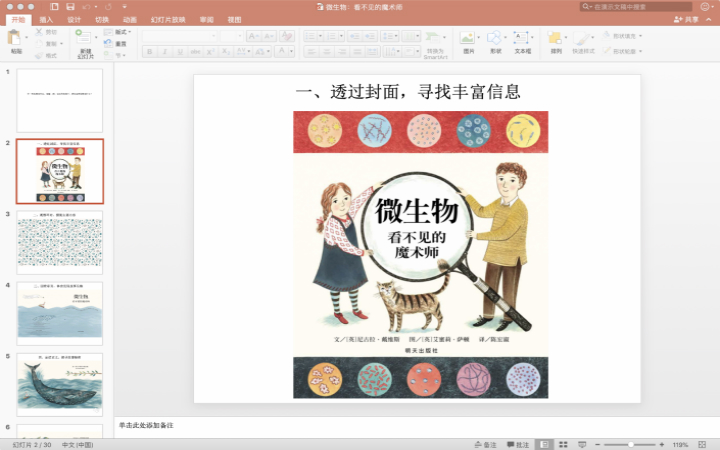The image size is (720, 450).
Task: Click the Format painter brush icon
Action: (x=39, y=56)
